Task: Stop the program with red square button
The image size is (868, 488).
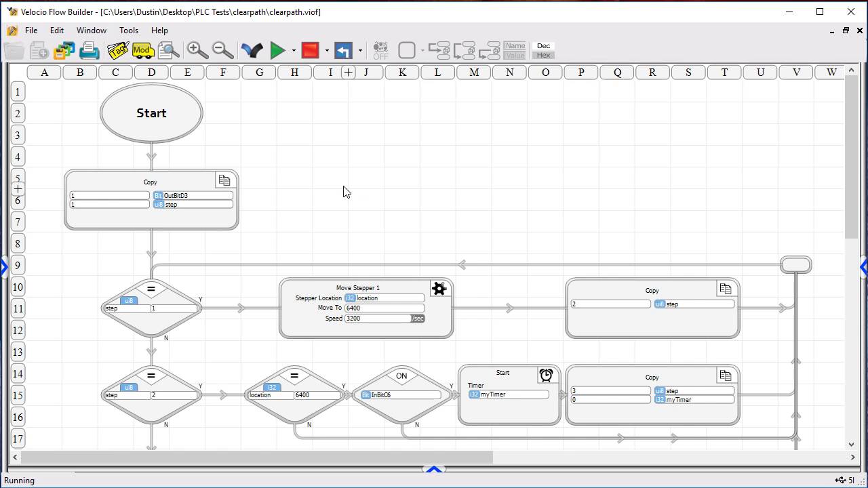Action: pos(310,50)
